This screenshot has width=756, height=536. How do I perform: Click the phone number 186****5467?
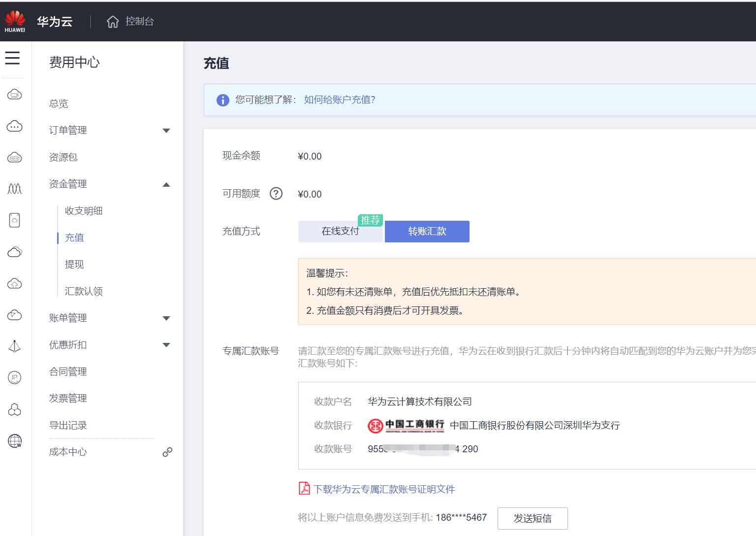(461, 517)
